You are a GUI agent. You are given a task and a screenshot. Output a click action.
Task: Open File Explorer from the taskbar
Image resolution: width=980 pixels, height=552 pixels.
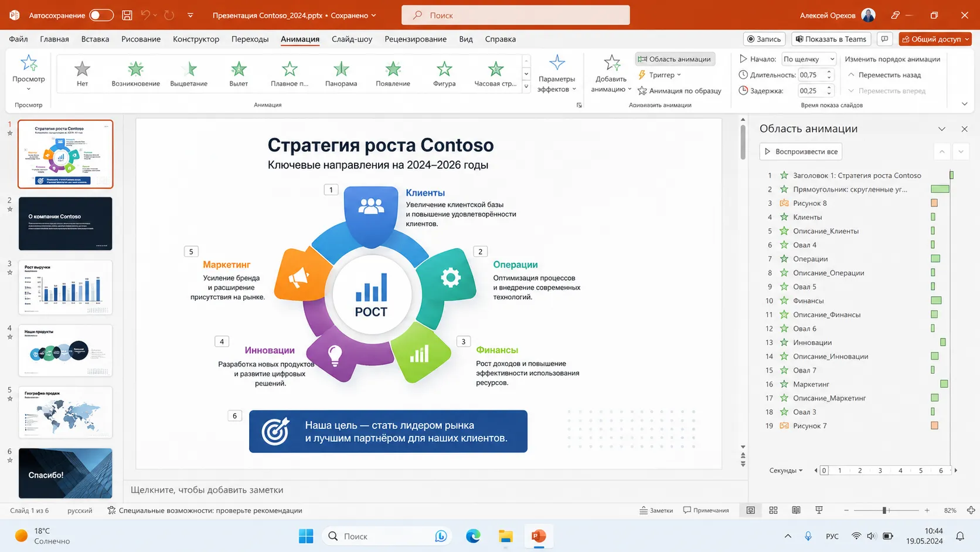click(x=506, y=536)
